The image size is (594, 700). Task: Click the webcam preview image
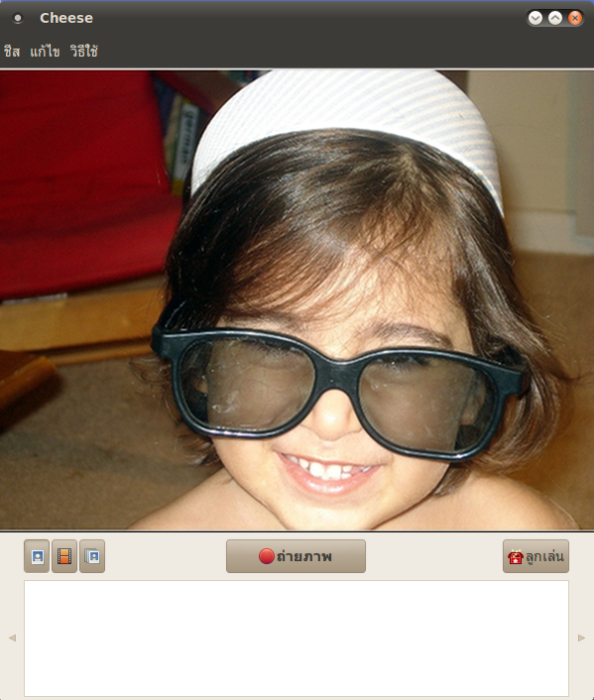tap(297, 300)
